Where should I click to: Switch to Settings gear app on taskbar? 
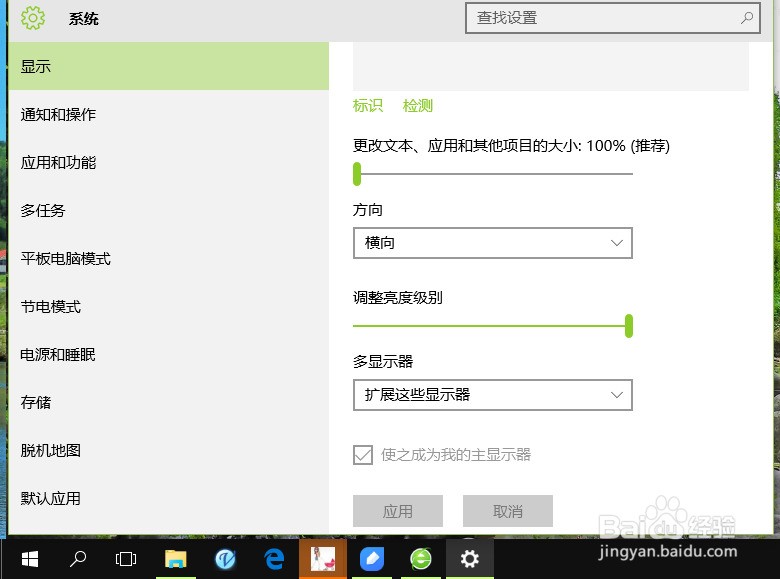[x=470, y=559]
